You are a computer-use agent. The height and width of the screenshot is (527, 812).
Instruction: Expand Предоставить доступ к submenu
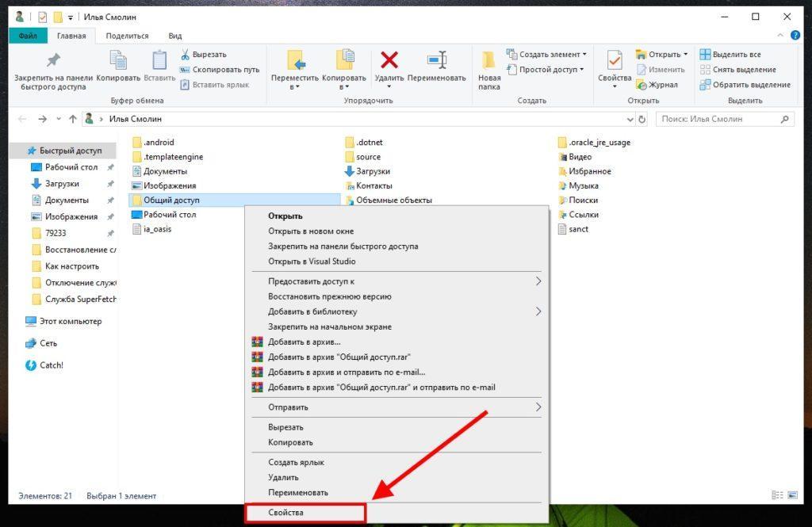click(396, 281)
